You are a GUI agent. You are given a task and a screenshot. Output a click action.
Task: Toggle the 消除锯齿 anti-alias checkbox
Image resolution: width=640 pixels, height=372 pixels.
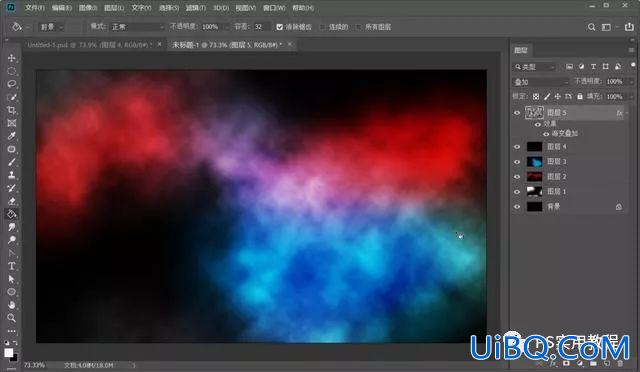[280, 27]
